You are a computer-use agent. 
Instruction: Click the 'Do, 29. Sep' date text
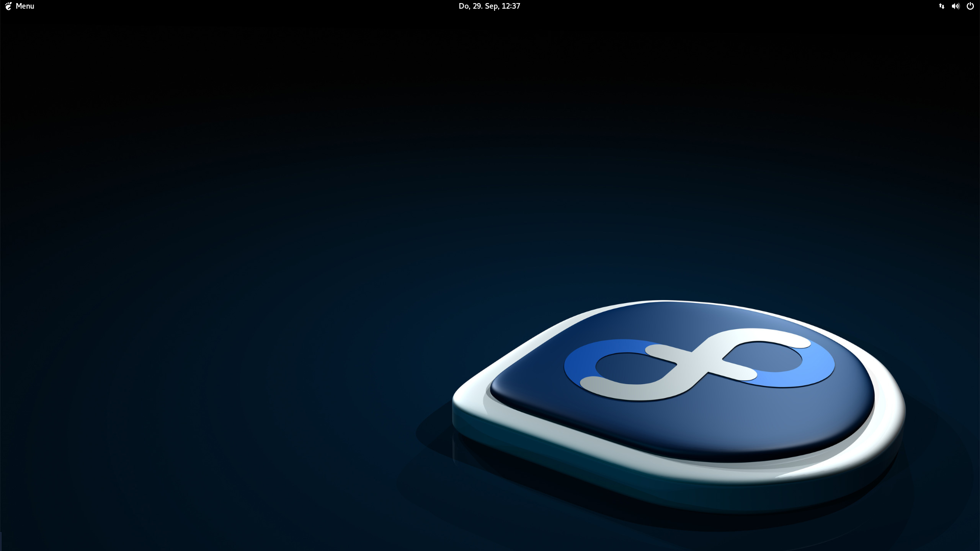coord(478,6)
